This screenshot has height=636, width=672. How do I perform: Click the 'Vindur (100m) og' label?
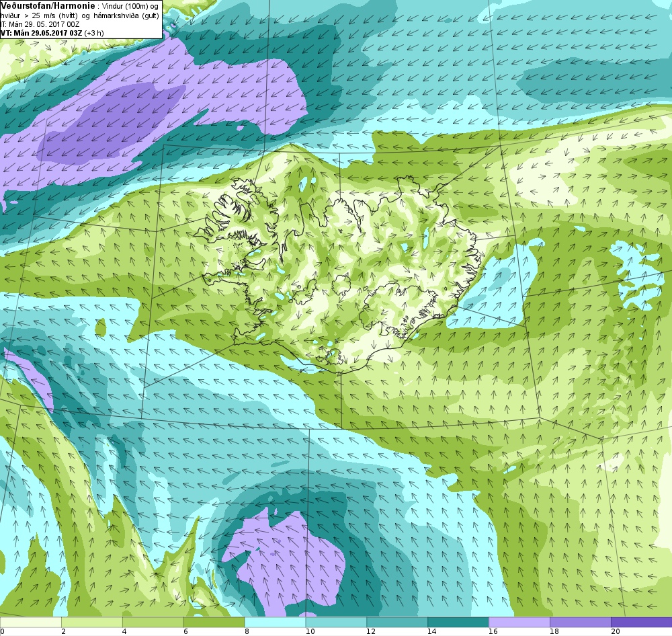coord(131,7)
